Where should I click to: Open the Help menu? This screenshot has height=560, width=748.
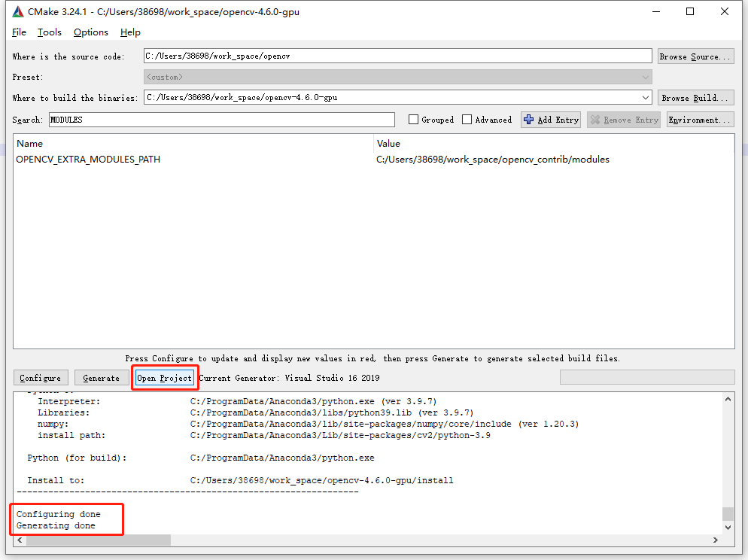[x=130, y=32]
